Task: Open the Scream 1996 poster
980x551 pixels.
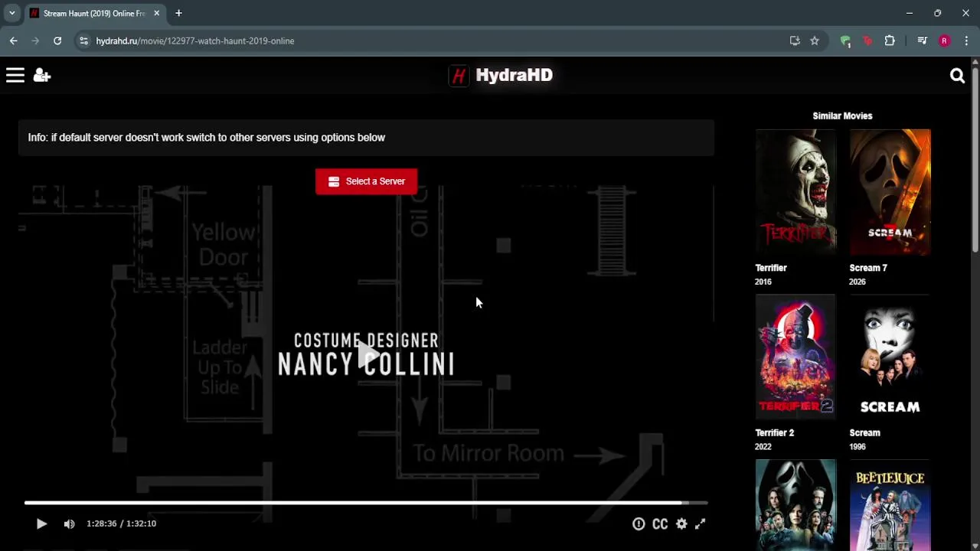Action: (890, 357)
